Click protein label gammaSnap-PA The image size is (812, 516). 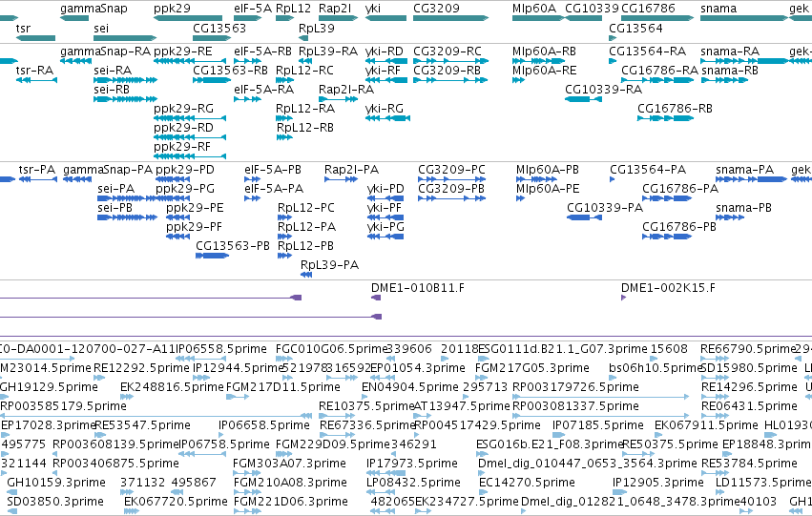coord(108,170)
